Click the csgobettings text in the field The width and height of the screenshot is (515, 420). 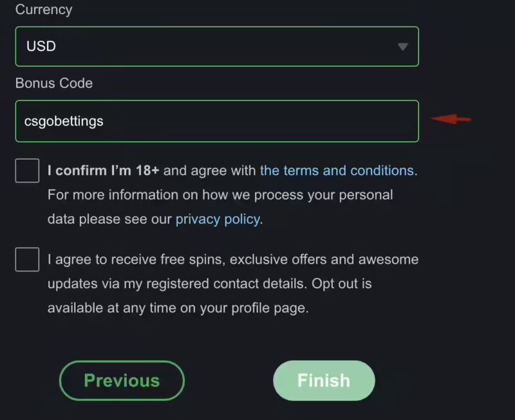click(x=63, y=121)
